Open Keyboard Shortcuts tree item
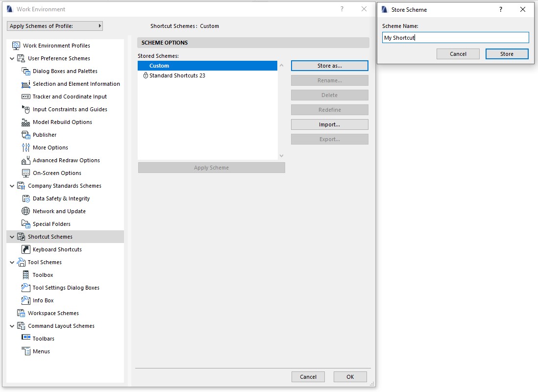538x392 pixels. tap(57, 249)
